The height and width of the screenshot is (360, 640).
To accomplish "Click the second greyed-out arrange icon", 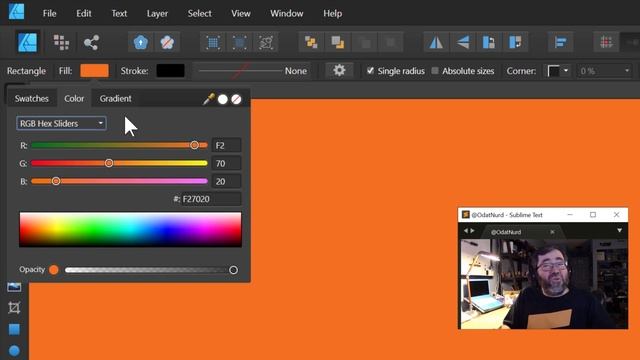I will tap(391, 42).
